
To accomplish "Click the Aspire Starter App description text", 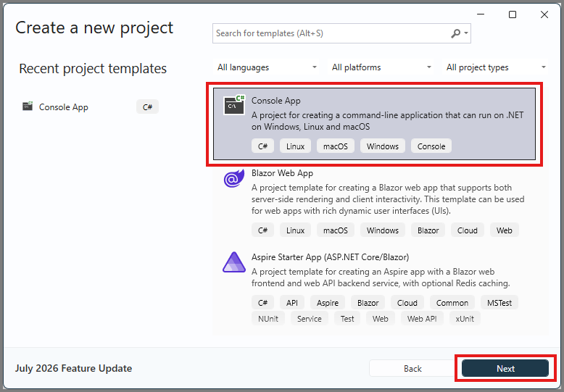I will (x=381, y=278).
